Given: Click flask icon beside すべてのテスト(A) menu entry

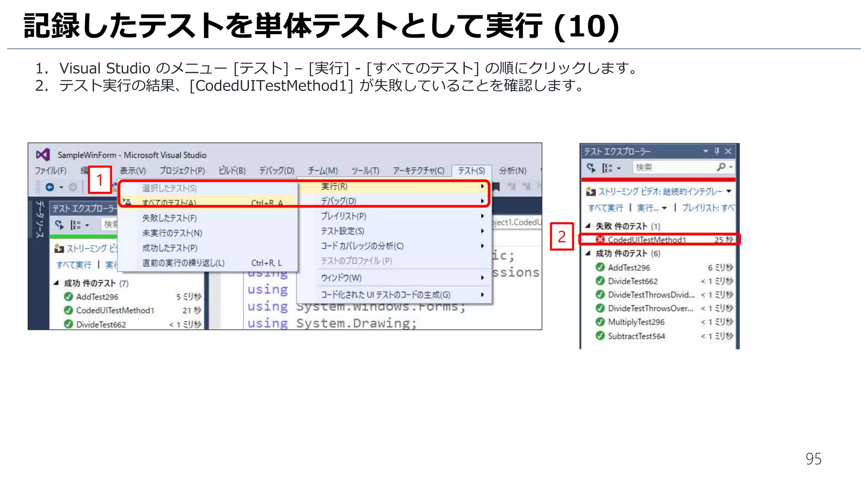Looking at the screenshot, I should click(x=127, y=202).
